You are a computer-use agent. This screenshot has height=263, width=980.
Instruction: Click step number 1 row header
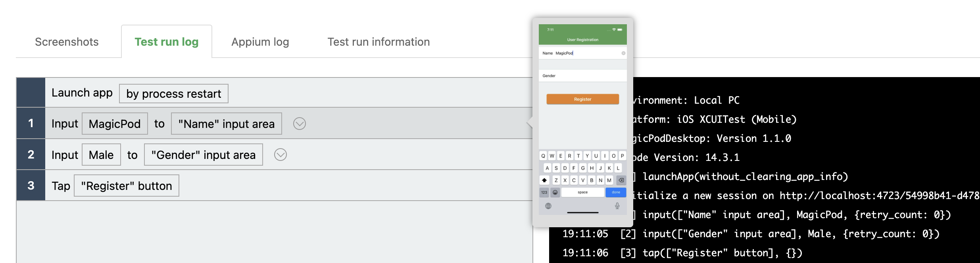click(31, 123)
